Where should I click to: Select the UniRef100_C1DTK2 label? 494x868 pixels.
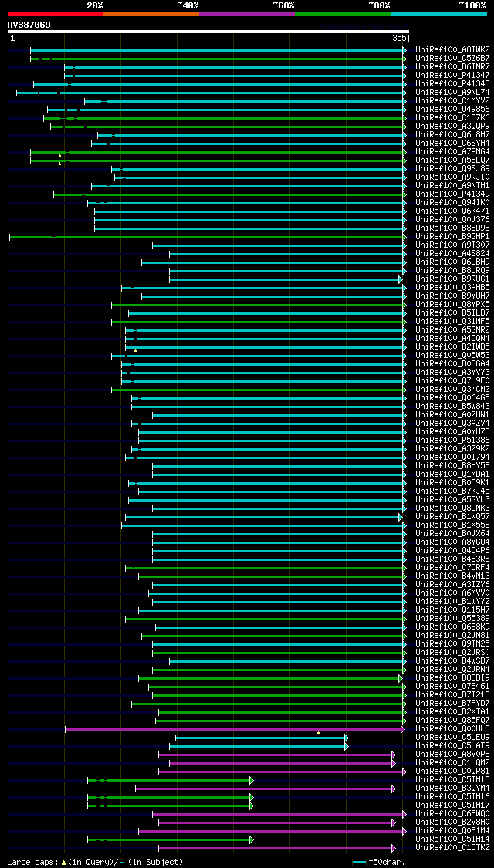[452, 848]
